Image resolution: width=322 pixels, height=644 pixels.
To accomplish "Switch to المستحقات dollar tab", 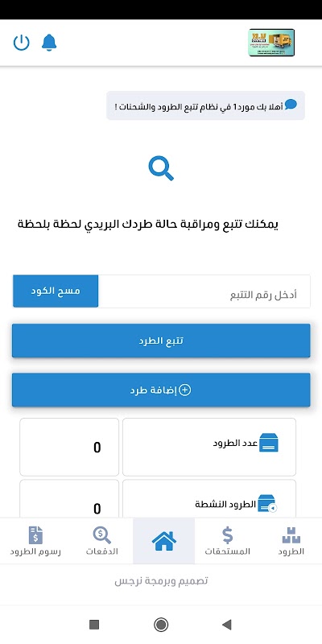I will pyautogui.click(x=227, y=541).
